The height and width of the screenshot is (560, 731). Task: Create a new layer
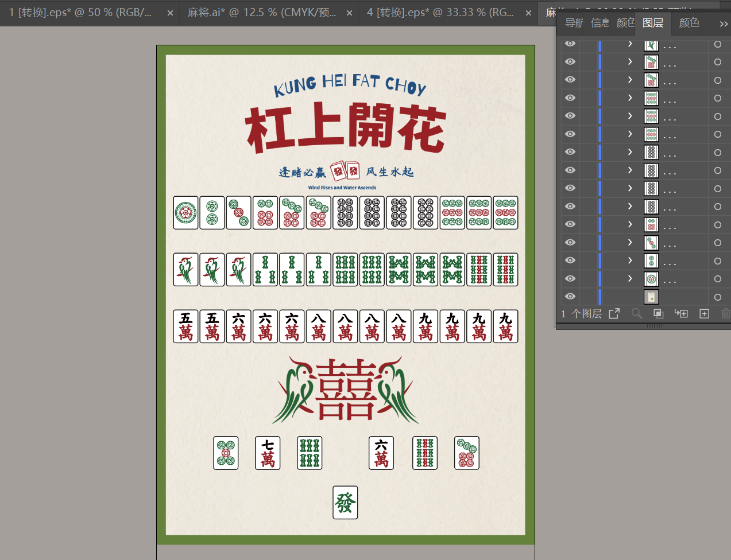704,313
